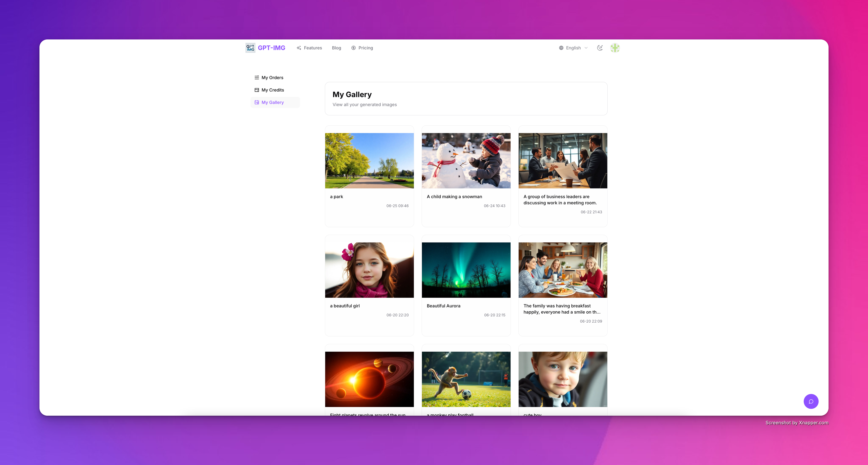
Task: Click the 06-20 22:09 timestamp
Action: pyautogui.click(x=591, y=321)
